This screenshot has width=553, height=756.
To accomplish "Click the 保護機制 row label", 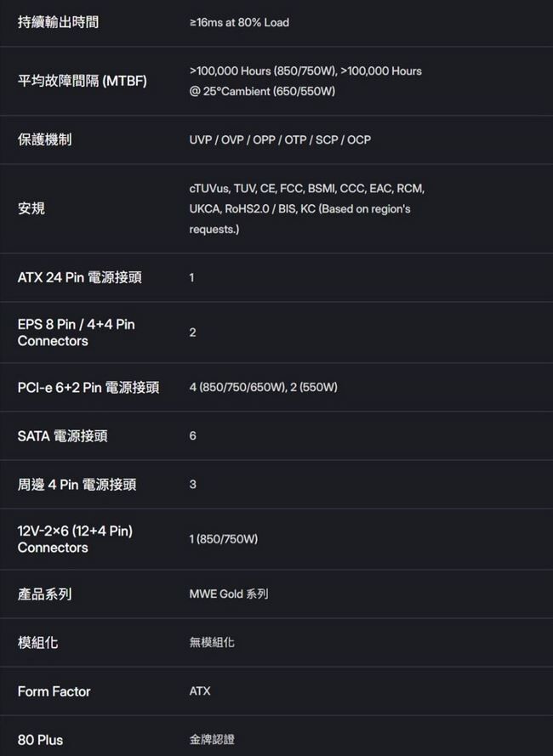I will pyautogui.click(x=45, y=139).
